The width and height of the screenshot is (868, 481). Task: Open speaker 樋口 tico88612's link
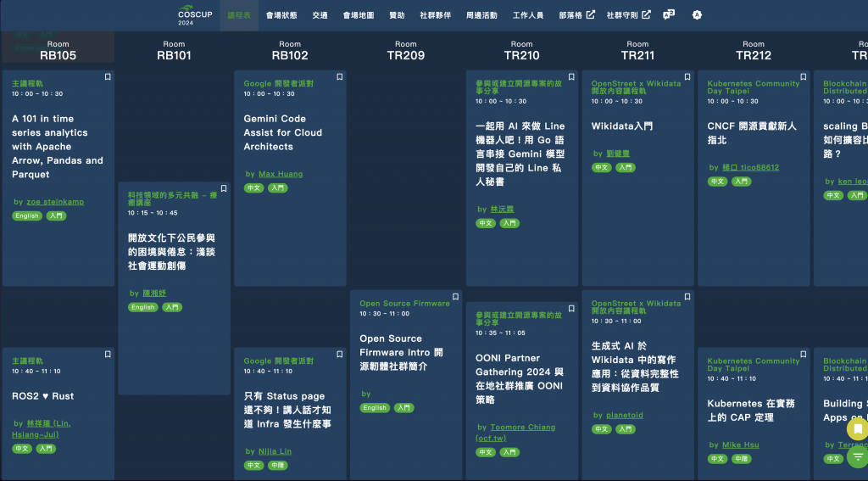tap(751, 167)
